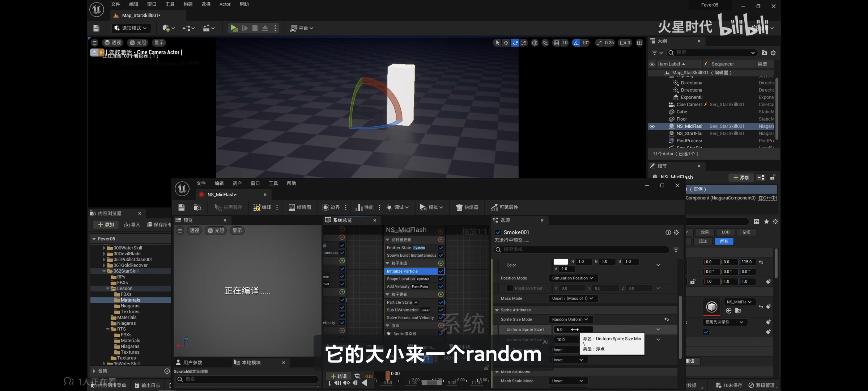Open the 构建 menu in main menu bar
Image resolution: width=868 pixels, height=391 pixels.
[188, 4]
